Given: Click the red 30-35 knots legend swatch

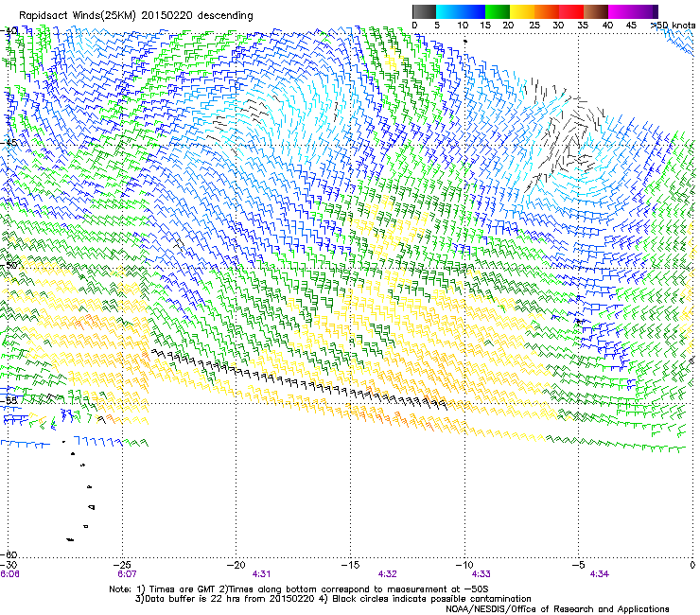Looking at the screenshot, I should [x=571, y=11].
